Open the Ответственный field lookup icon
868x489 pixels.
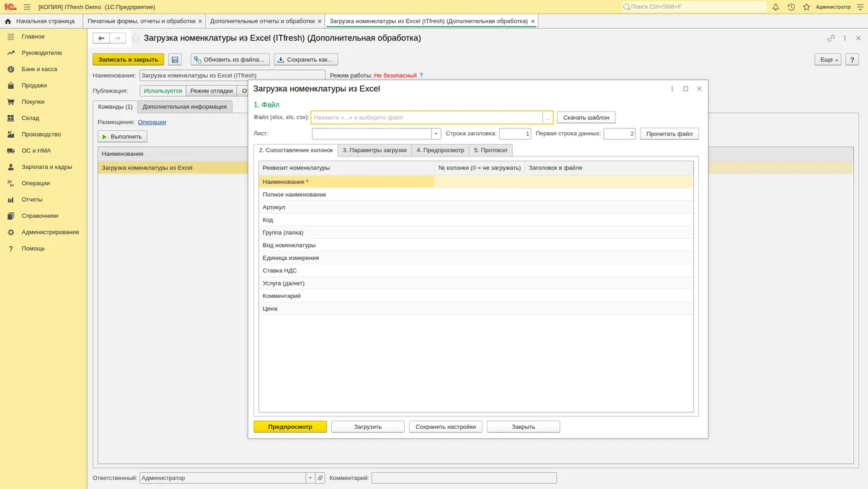coord(320,478)
